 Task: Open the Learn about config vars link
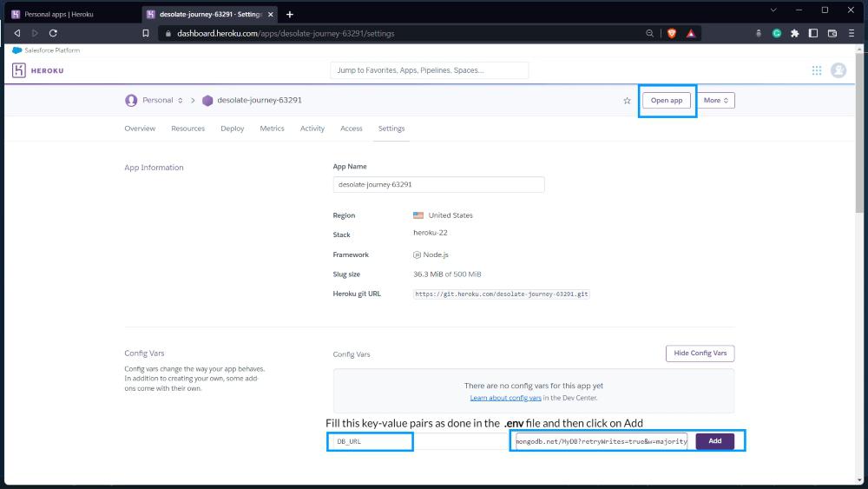pos(505,398)
